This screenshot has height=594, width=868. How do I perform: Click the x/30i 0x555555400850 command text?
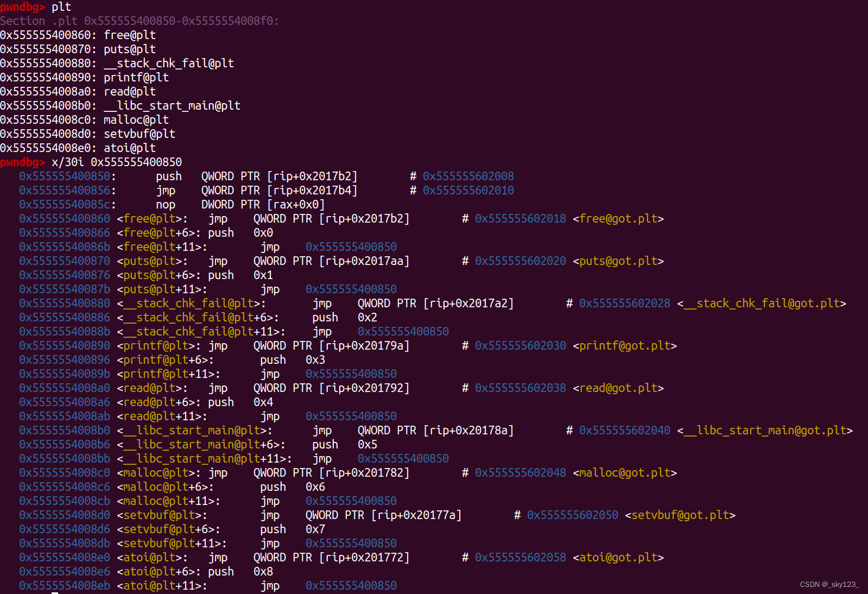[x=117, y=162]
